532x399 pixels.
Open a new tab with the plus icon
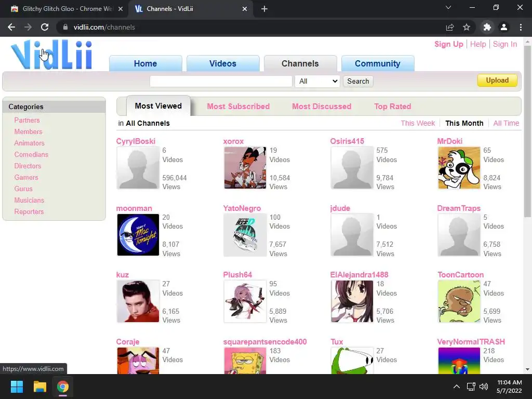tap(264, 9)
